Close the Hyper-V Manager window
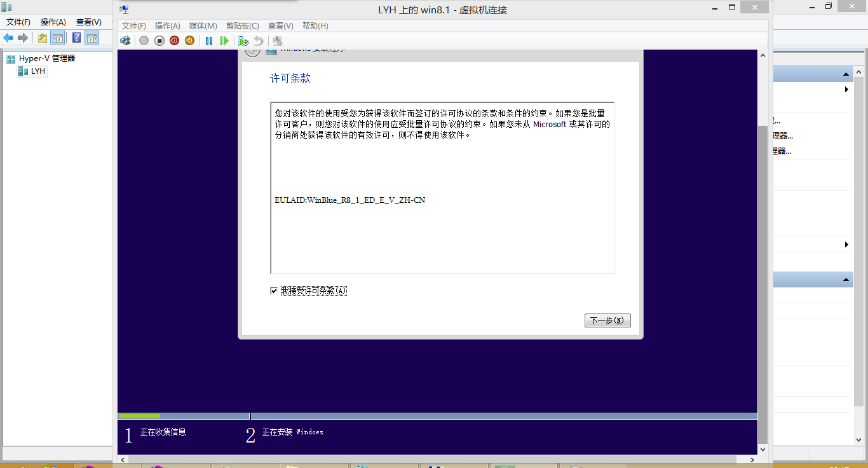The height and width of the screenshot is (468, 868). click(852, 6)
